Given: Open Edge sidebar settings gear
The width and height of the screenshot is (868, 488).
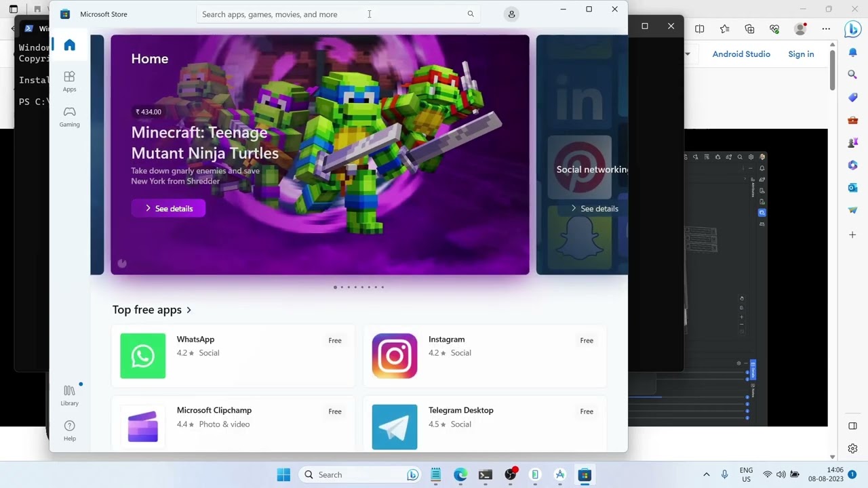Looking at the screenshot, I should coord(853,449).
